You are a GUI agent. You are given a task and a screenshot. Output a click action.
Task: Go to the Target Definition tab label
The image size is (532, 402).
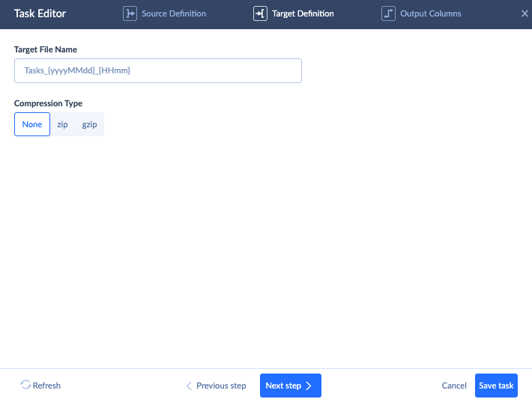(303, 13)
